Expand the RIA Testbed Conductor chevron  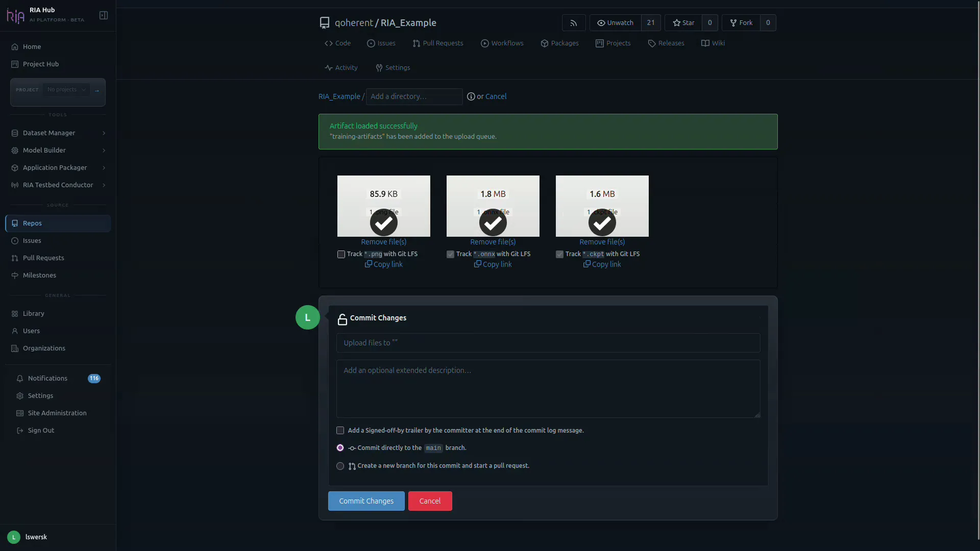[104, 185]
